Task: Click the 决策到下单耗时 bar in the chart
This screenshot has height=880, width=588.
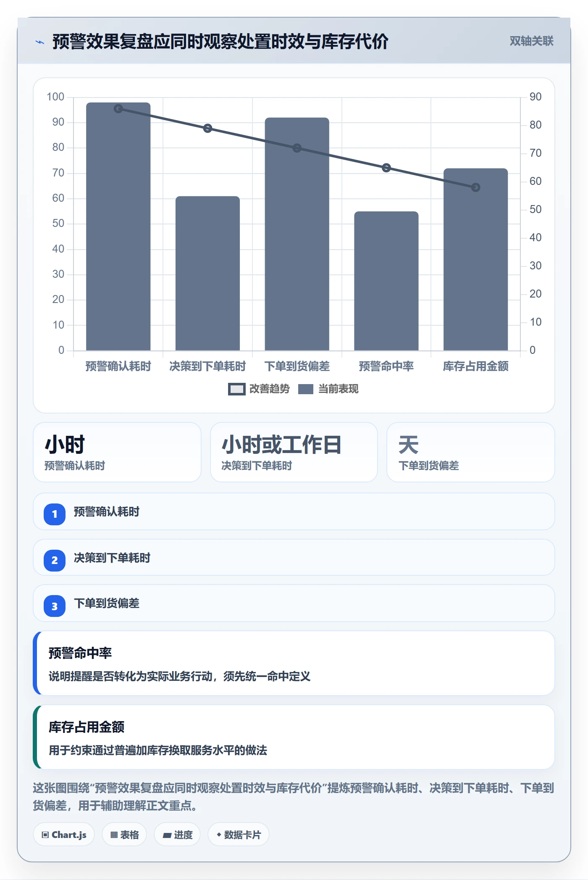Action: pos(207,273)
